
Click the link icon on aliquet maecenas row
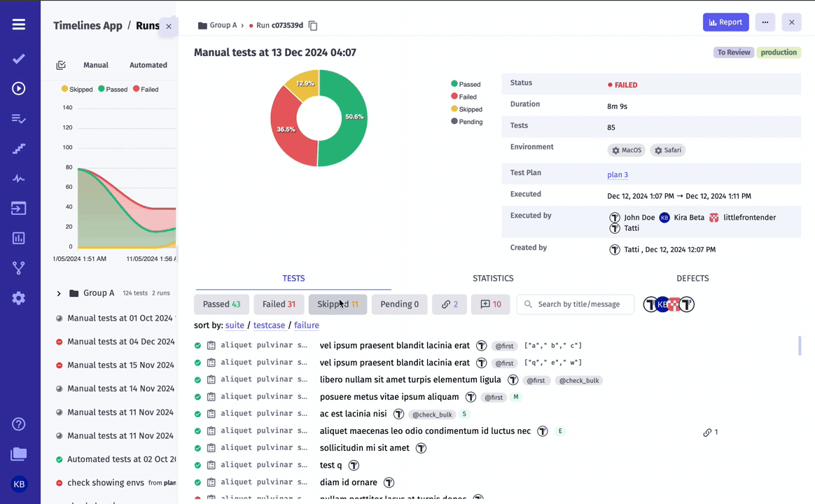click(x=707, y=433)
